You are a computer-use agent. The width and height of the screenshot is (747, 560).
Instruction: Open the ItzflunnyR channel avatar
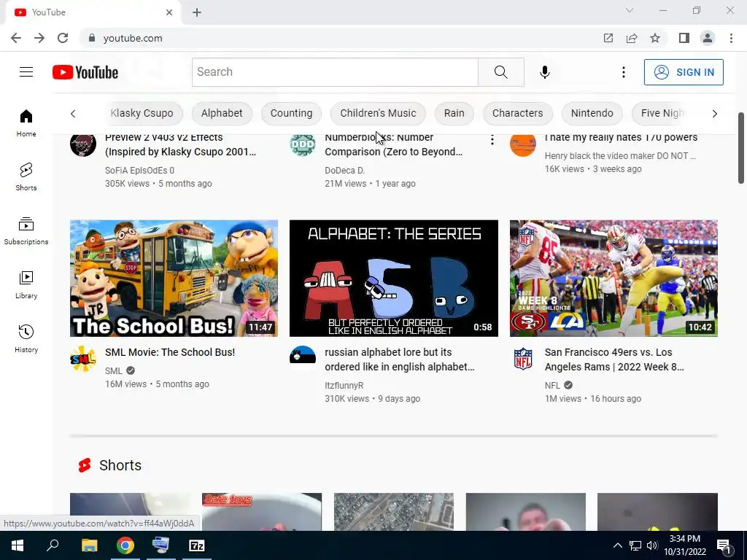tap(303, 359)
